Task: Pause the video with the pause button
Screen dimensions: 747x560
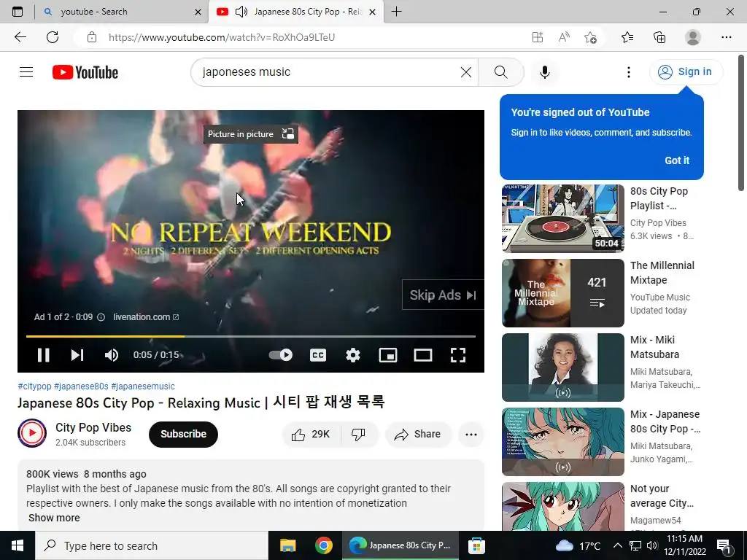Action: pos(43,355)
